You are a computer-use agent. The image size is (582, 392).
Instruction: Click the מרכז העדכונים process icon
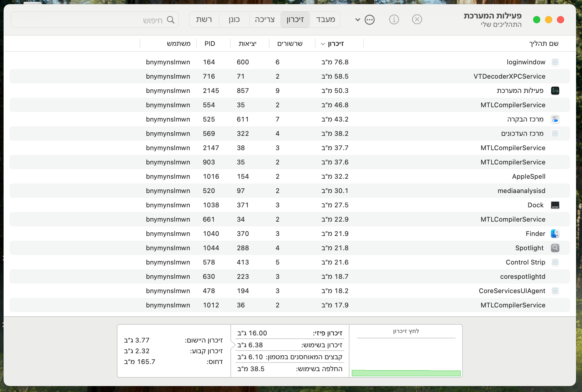(555, 133)
